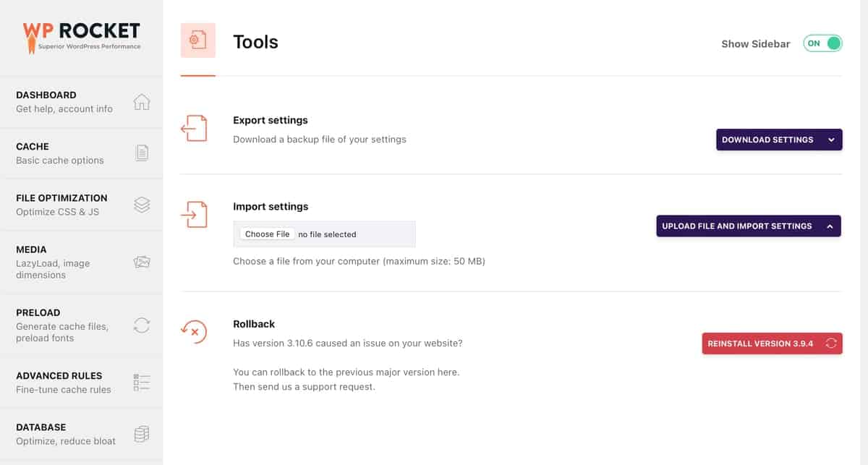
Task: Click the Import settings arrow icon
Action: [x=194, y=214]
